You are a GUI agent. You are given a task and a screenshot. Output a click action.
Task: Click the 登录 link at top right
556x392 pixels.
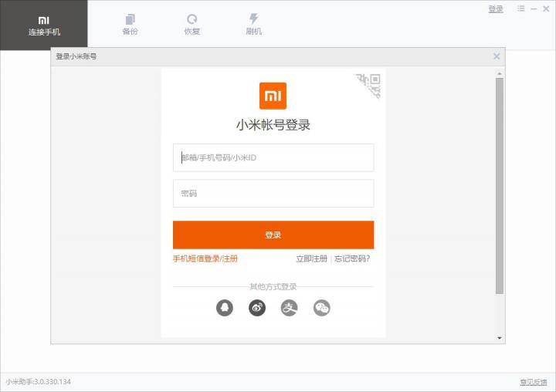[x=496, y=9]
